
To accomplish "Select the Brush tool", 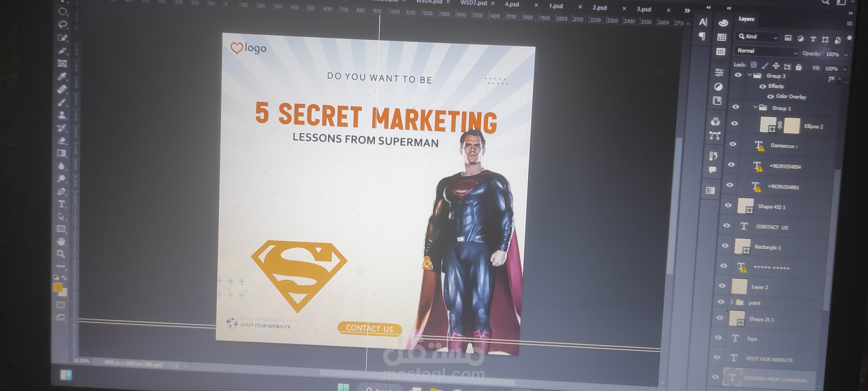I will [62, 102].
